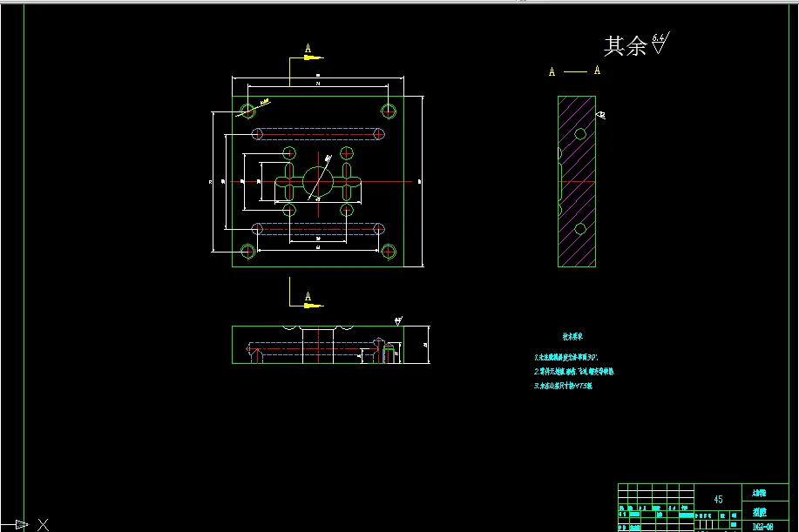Screen dimensions: 799x532
Task: Select the top-left corner hole of the plate
Action: click(x=247, y=111)
